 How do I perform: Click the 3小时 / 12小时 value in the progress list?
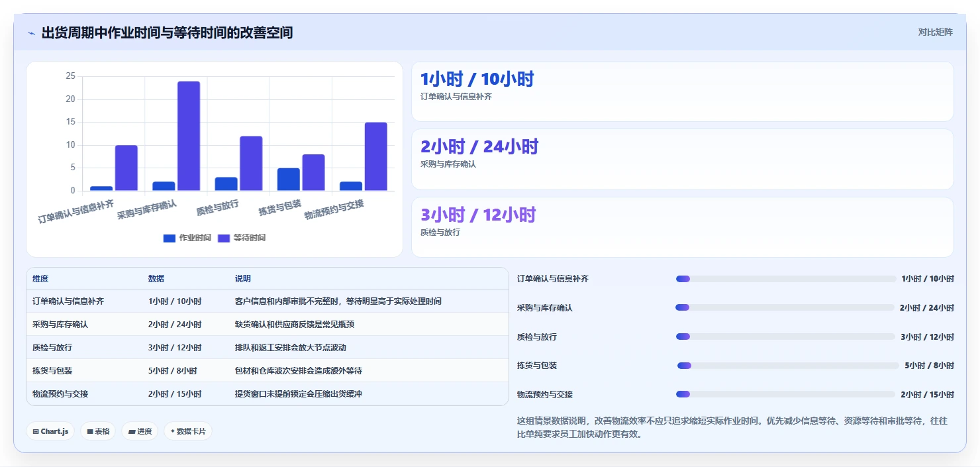[927, 337]
